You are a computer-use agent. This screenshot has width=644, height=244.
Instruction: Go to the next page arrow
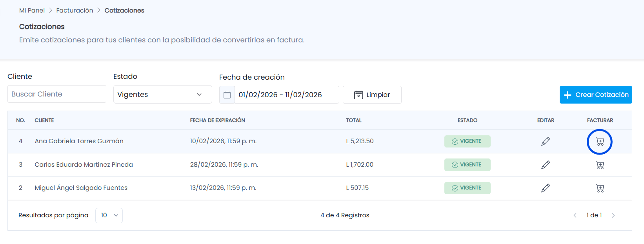click(613, 215)
